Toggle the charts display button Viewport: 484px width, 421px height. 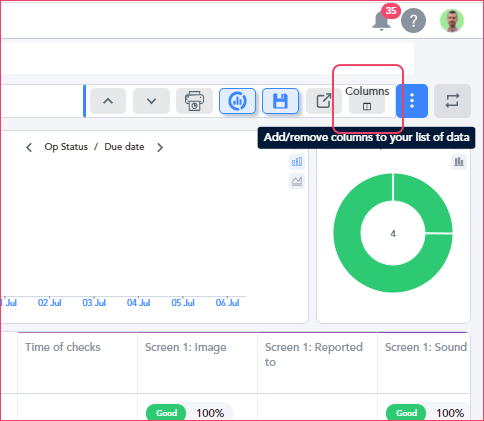[237, 101]
